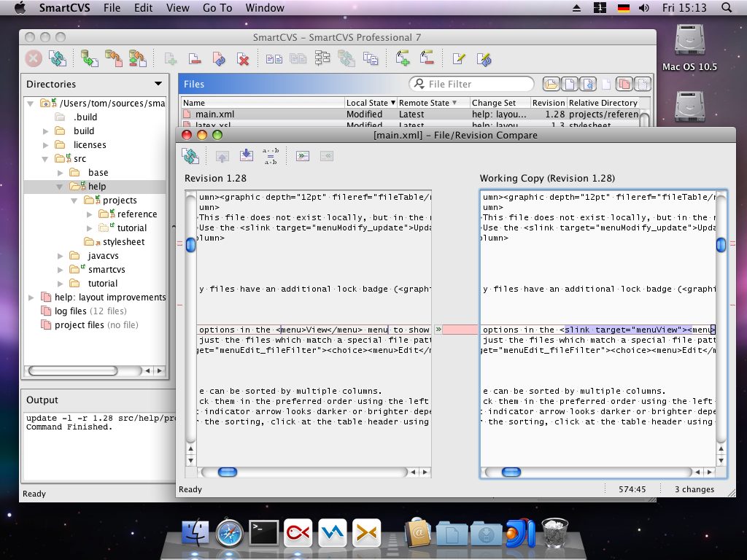Click the add tag icon with green plus
Viewport: 747px width, 560px height.
[x=402, y=58]
